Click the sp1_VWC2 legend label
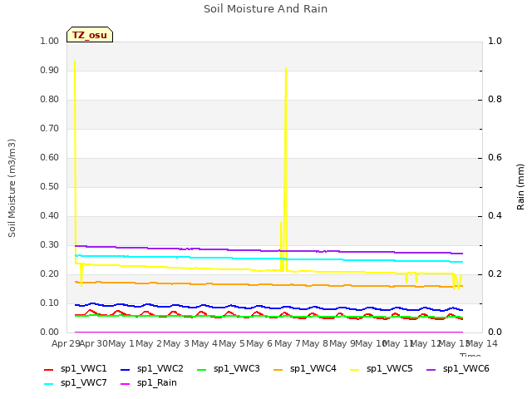This screenshot has height=399, width=532. [x=160, y=369]
